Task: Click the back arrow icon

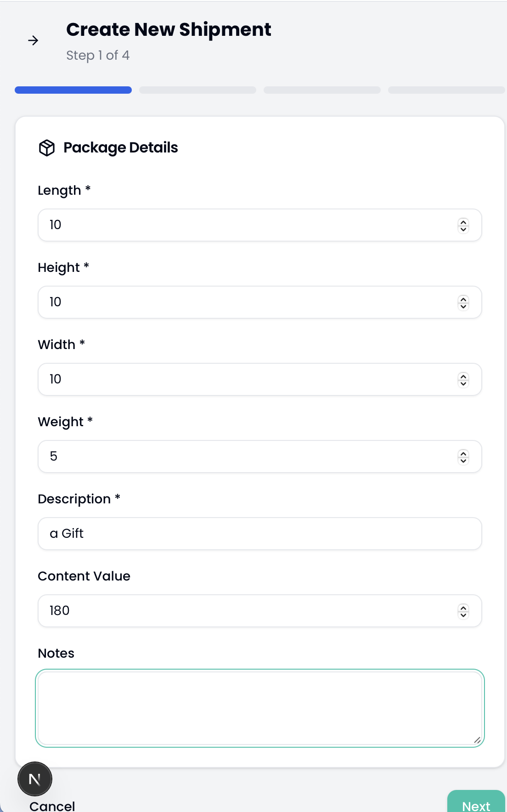Action: click(33, 41)
